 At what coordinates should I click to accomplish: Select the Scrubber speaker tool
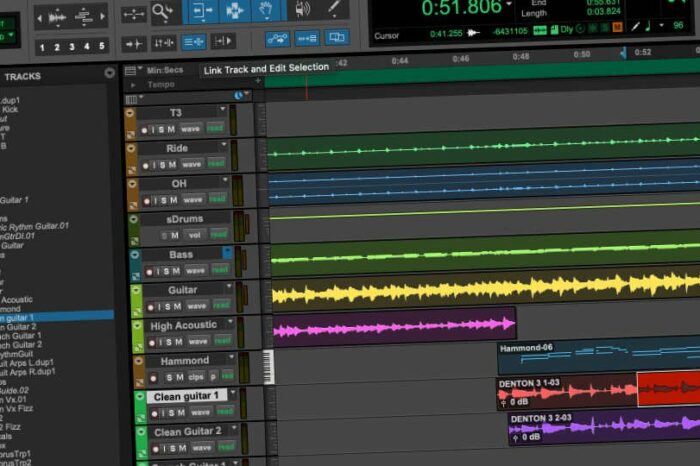pyautogui.click(x=302, y=9)
